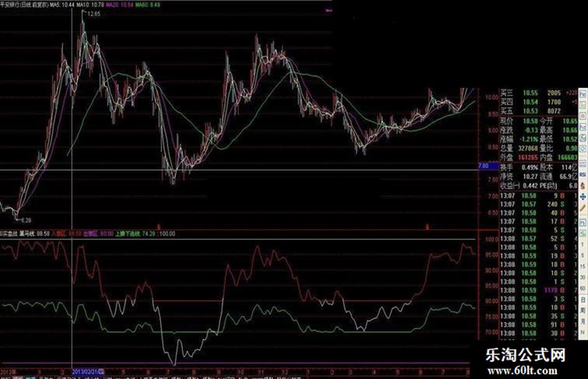Screen dimensions: 588x379
Task: Click the 13:08 trade with volume 91
Action: click(x=538, y=325)
